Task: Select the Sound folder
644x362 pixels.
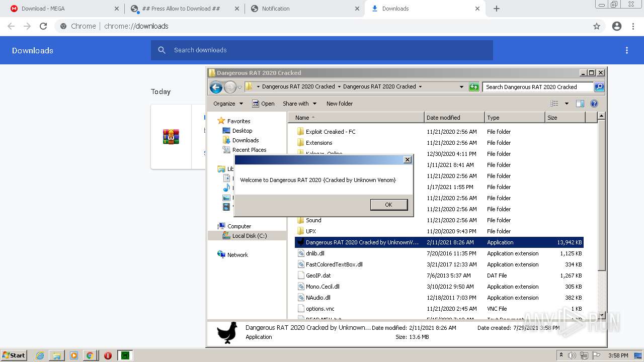Action: pyautogui.click(x=313, y=220)
